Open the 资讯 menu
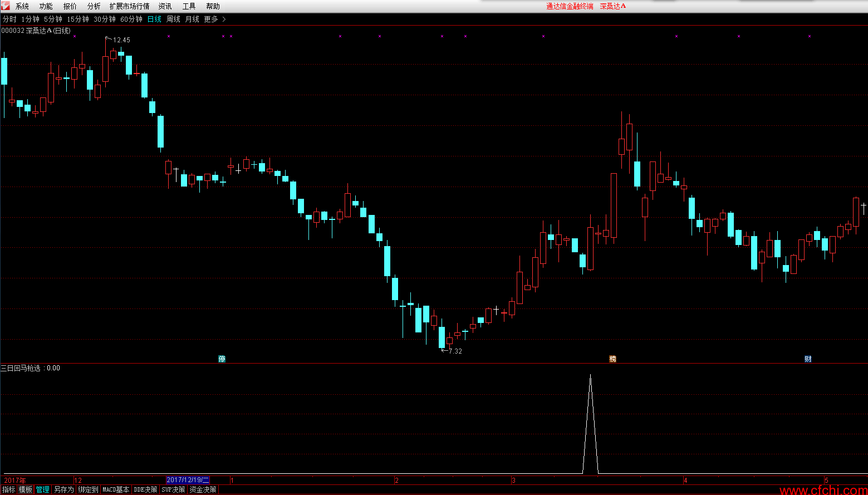 click(x=165, y=6)
